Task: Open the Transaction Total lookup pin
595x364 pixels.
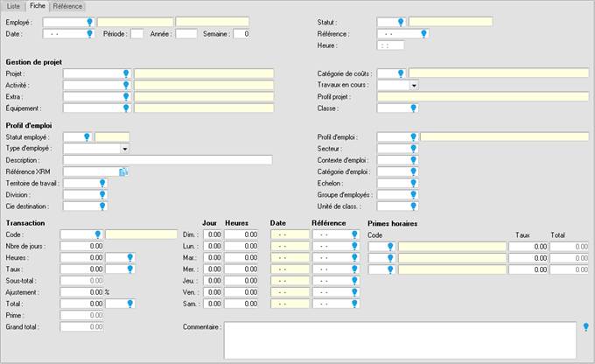Action: click(x=130, y=304)
